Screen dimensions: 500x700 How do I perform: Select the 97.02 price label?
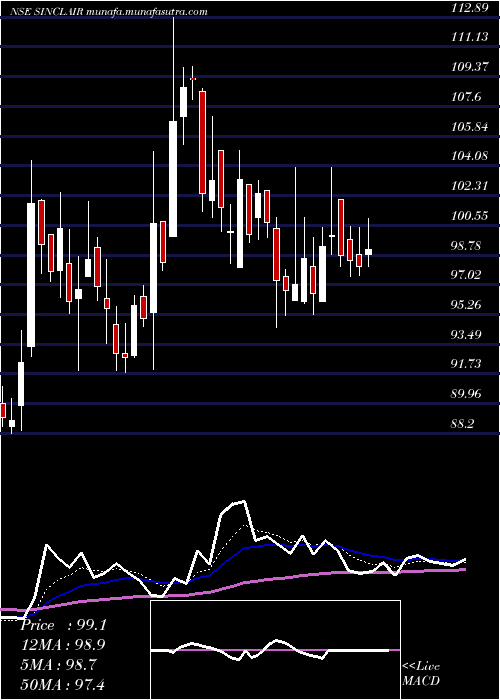466,275
